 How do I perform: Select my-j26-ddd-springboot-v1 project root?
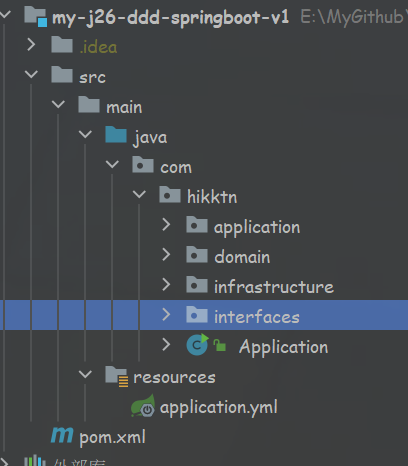pyautogui.click(x=170, y=18)
